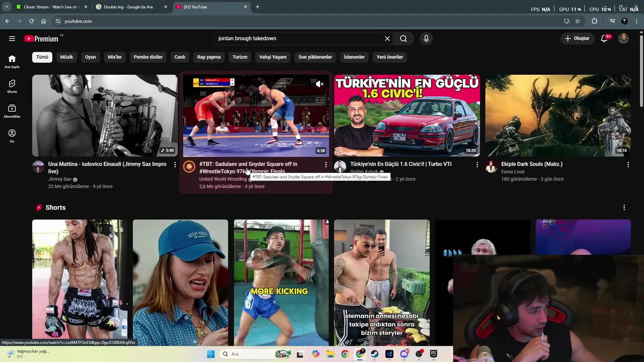Open options for Una Mattina video
Image resolution: width=644 pixels, height=362 pixels.
(x=175, y=164)
